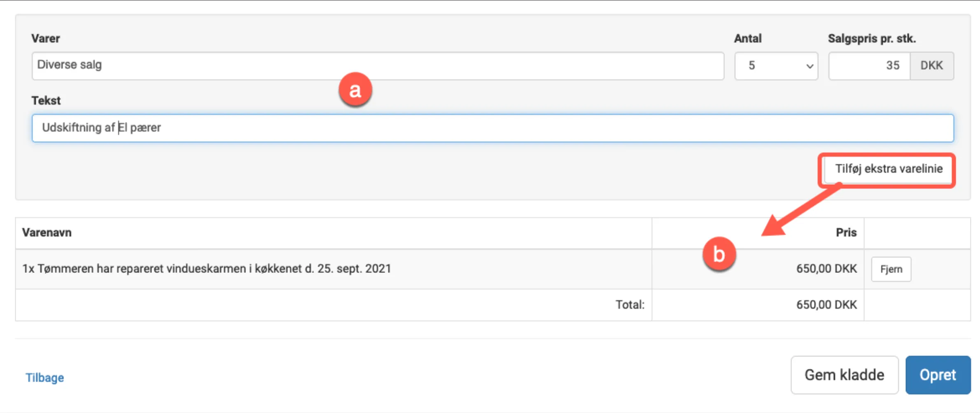This screenshot has height=413, width=980.
Task: Go back using the Tilbage link
Action: (x=44, y=378)
